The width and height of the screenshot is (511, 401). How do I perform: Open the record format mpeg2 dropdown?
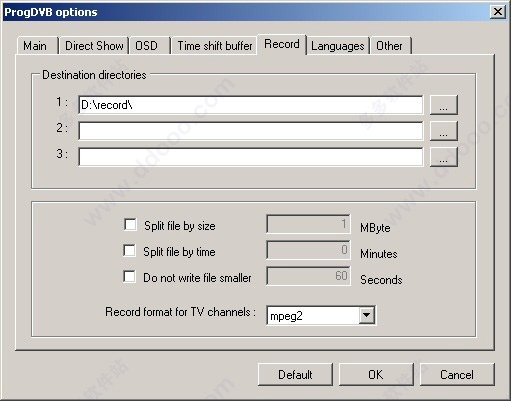[366, 315]
